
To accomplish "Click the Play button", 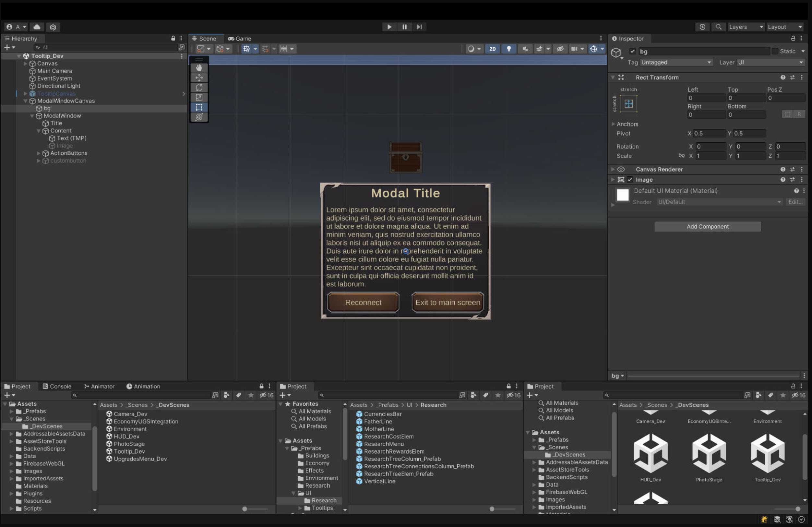I will coord(389,27).
